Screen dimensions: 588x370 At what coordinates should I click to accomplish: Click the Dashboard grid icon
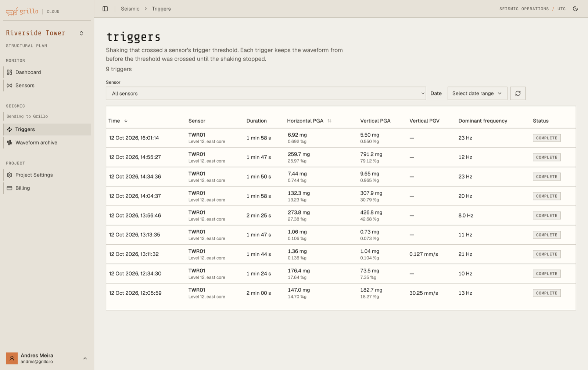pyautogui.click(x=10, y=72)
